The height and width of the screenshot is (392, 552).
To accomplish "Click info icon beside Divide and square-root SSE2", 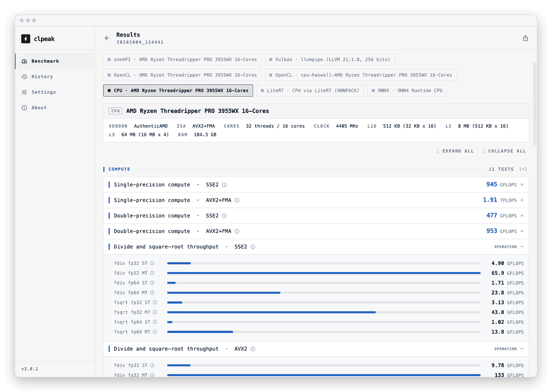I will coord(253,247).
